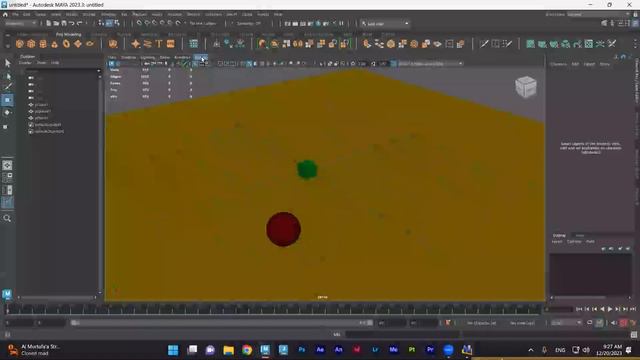
Task: Pick the Paint Selection brush tool
Action: point(7,87)
